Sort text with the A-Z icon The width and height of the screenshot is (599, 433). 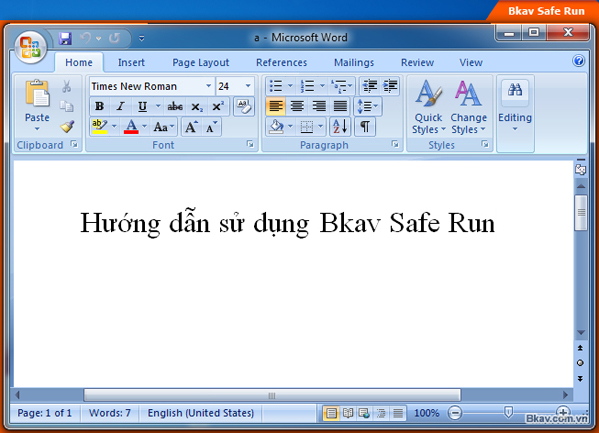(340, 126)
